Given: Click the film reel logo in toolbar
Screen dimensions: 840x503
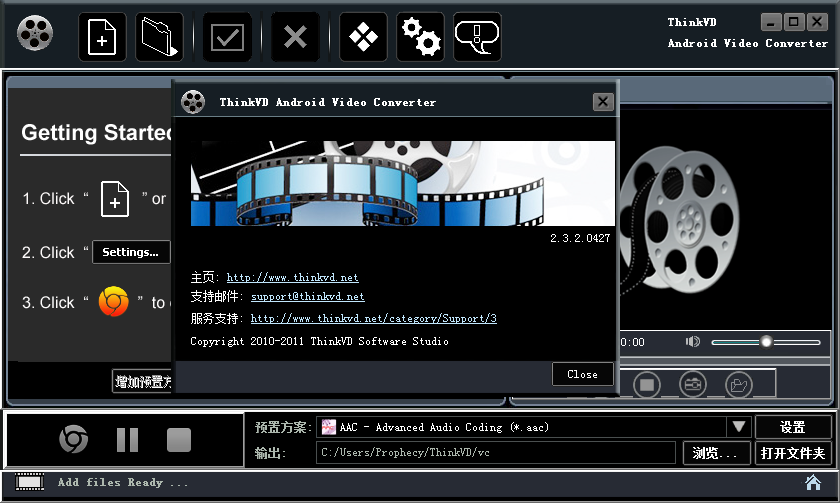Looking at the screenshot, I should tap(35, 33).
